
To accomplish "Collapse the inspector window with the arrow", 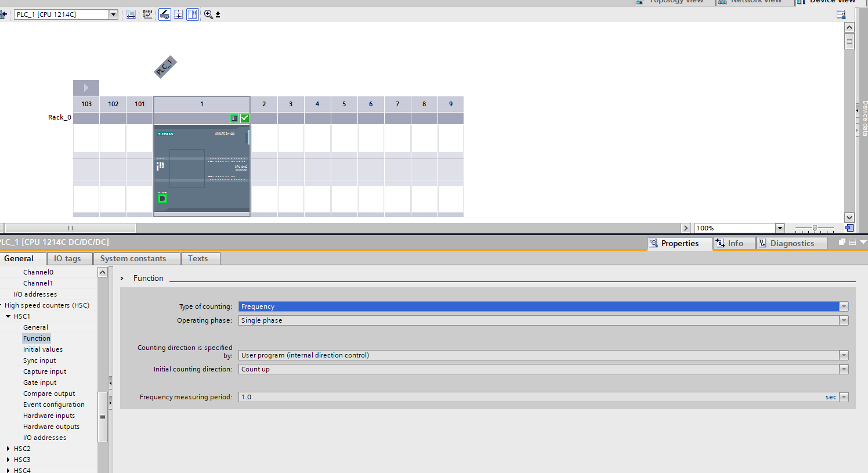I will [863, 242].
